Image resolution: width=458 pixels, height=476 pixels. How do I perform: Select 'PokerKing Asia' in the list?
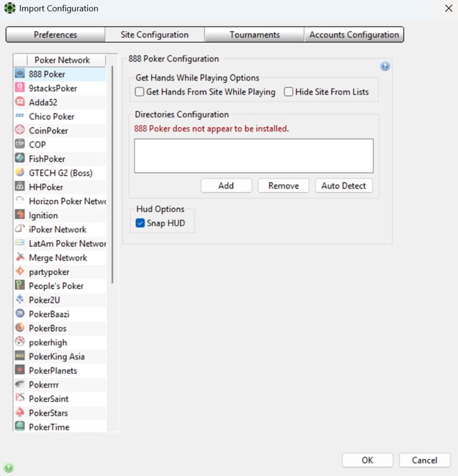tap(60, 356)
